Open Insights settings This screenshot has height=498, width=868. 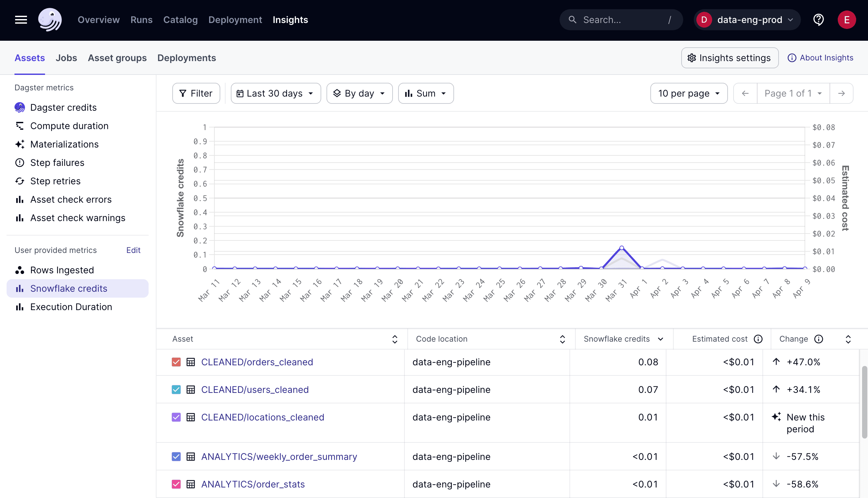click(x=729, y=58)
